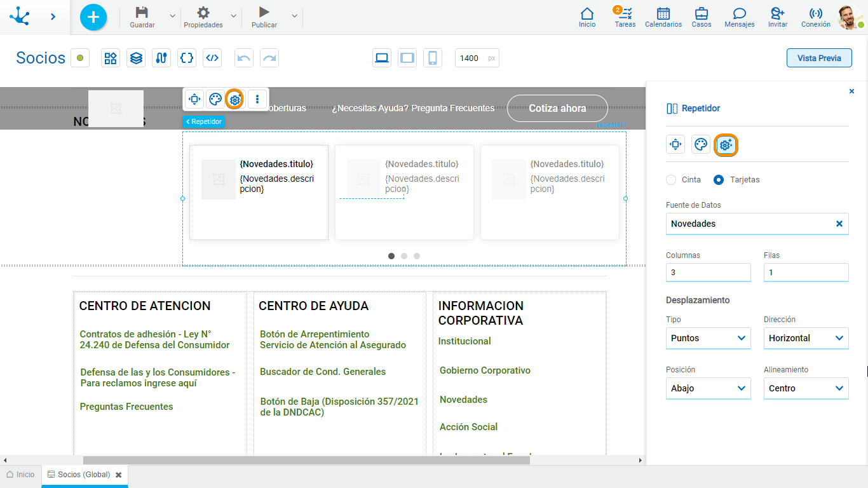This screenshot has height=488, width=868.
Task: Switch to desktop laptop view
Action: 382,58
